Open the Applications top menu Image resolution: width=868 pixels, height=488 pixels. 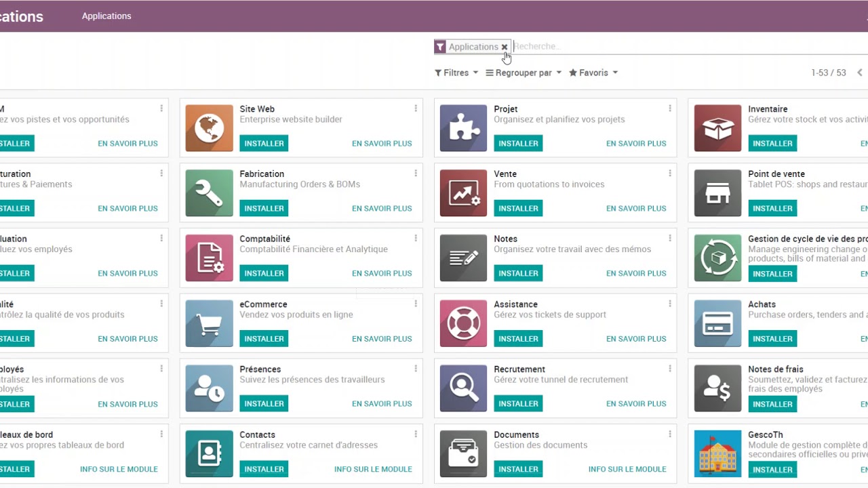tap(106, 16)
